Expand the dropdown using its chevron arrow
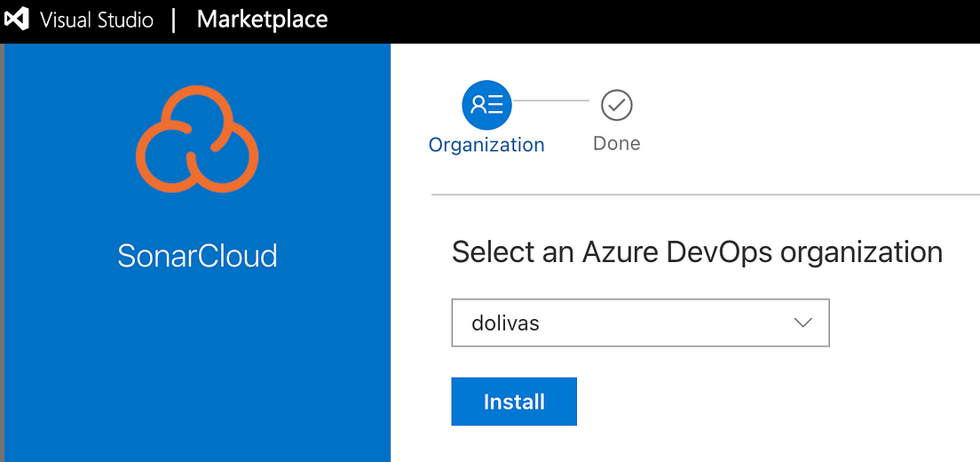Screen dimensions: 980x462 tap(802, 323)
